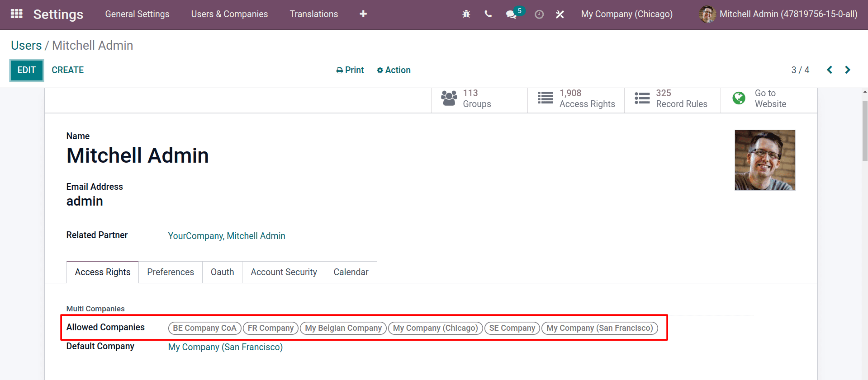Open the phone call icon

488,14
